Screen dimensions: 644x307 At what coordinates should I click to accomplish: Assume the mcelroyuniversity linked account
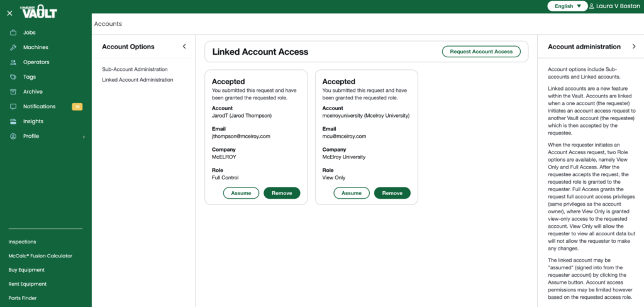click(352, 193)
